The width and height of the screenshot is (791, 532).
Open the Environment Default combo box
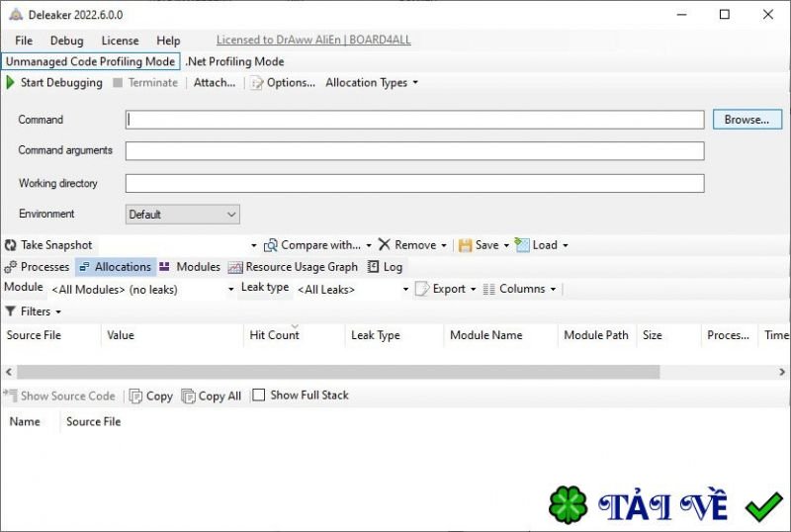point(182,215)
